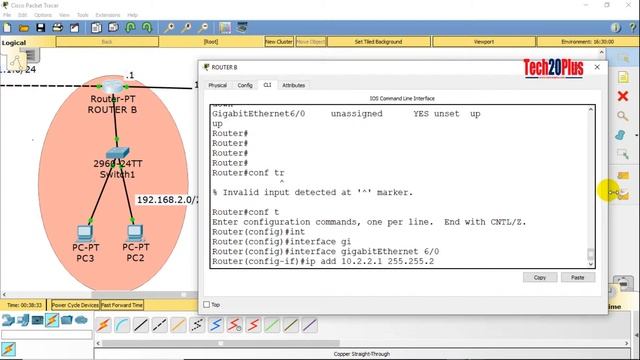Screen dimensions: 640x360
Task: Select the Connections lightning category icon
Action: coord(52,320)
